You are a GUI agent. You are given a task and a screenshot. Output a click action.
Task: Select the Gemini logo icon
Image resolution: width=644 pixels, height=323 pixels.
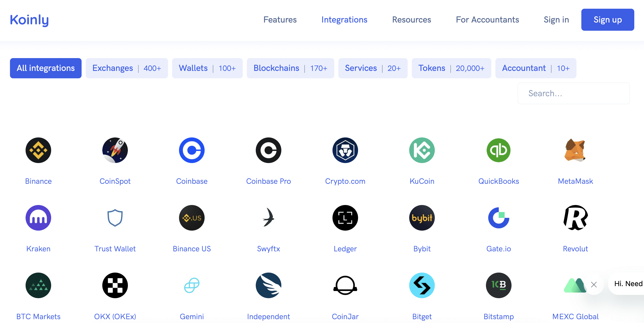point(192,285)
